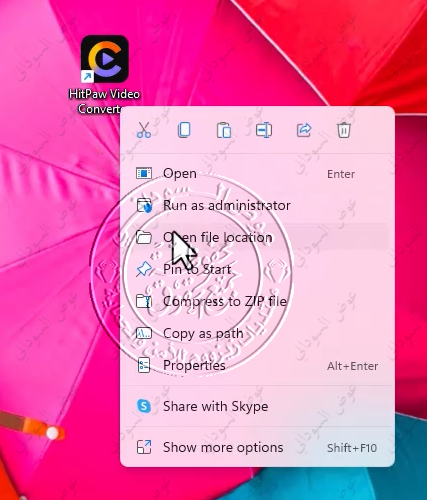The image size is (427, 500).
Task: Choose Share with Skype
Action: pyautogui.click(x=257, y=406)
